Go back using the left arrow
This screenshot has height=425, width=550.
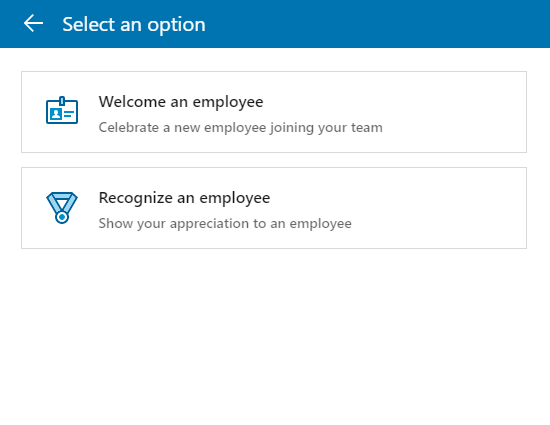pos(33,23)
